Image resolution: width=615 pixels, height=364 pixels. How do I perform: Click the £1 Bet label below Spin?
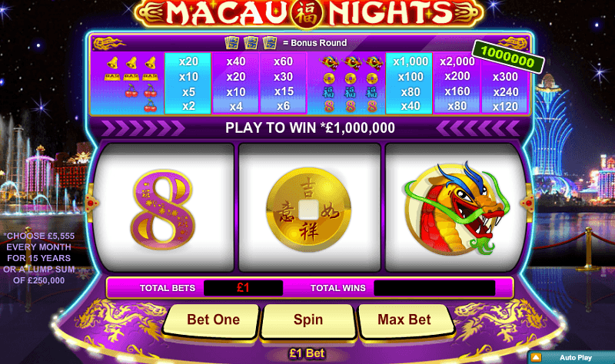(x=307, y=353)
